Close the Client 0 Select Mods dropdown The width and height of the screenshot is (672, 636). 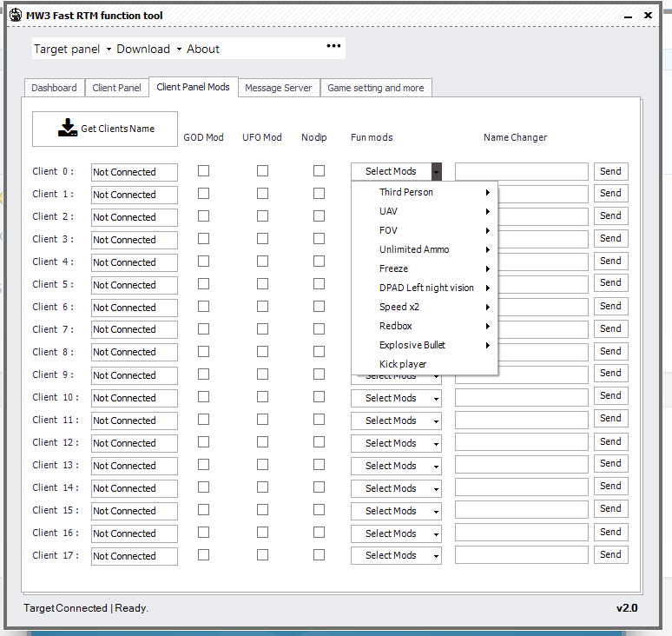click(x=437, y=171)
